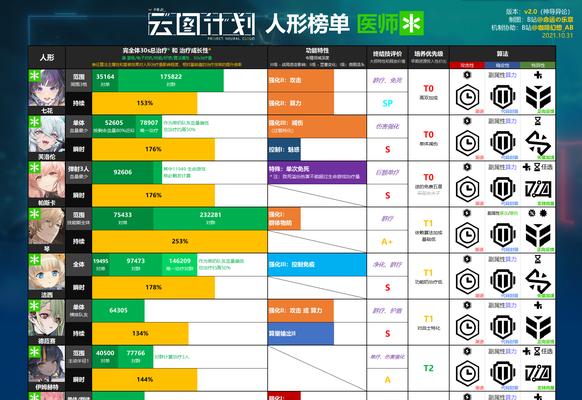Click the clock hexagon icon in 德丽西 row
This screenshot has width=582, height=400.
tap(467, 327)
